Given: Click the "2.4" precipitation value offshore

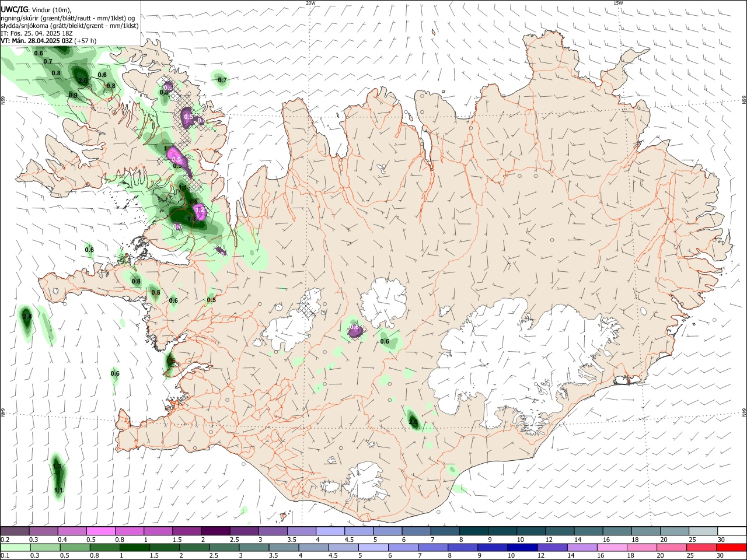Looking at the screenshot, I should 27,316.
